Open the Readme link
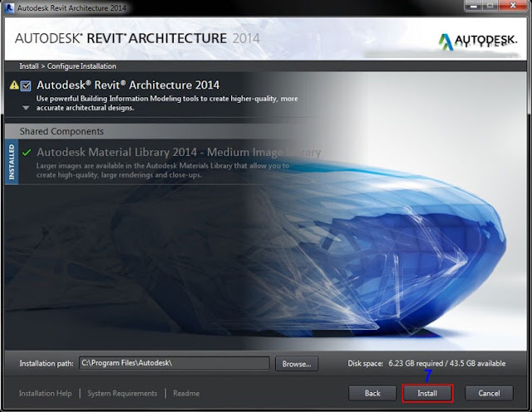Image resolution: width=532 pixels, height=412 pixels. (186, 394)
